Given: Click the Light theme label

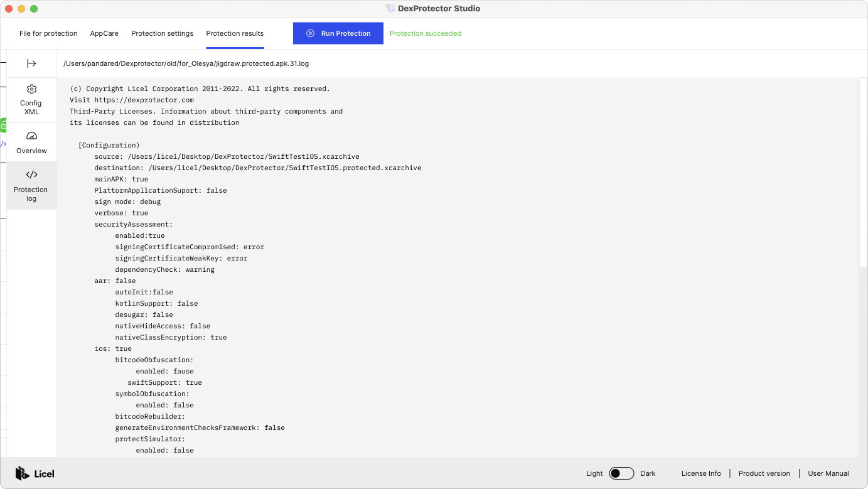Looking at the screenshot, I should 594,473.
